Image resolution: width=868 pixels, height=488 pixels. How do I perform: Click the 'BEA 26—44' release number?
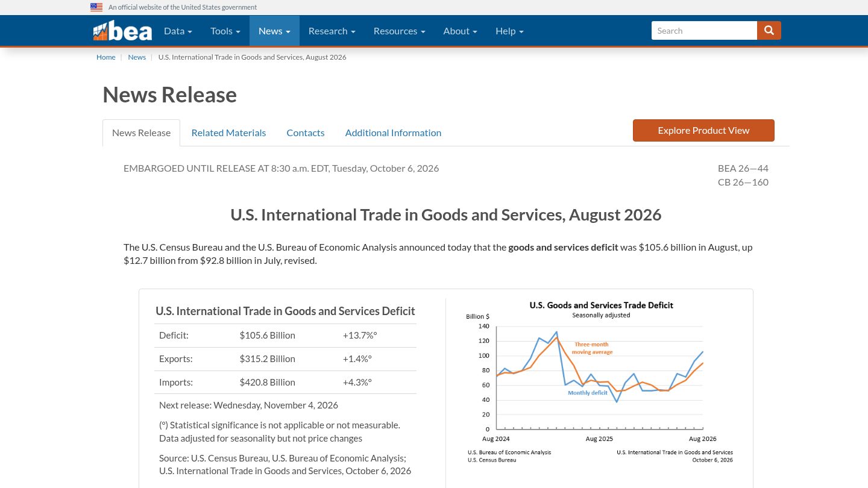click(743, 168)
